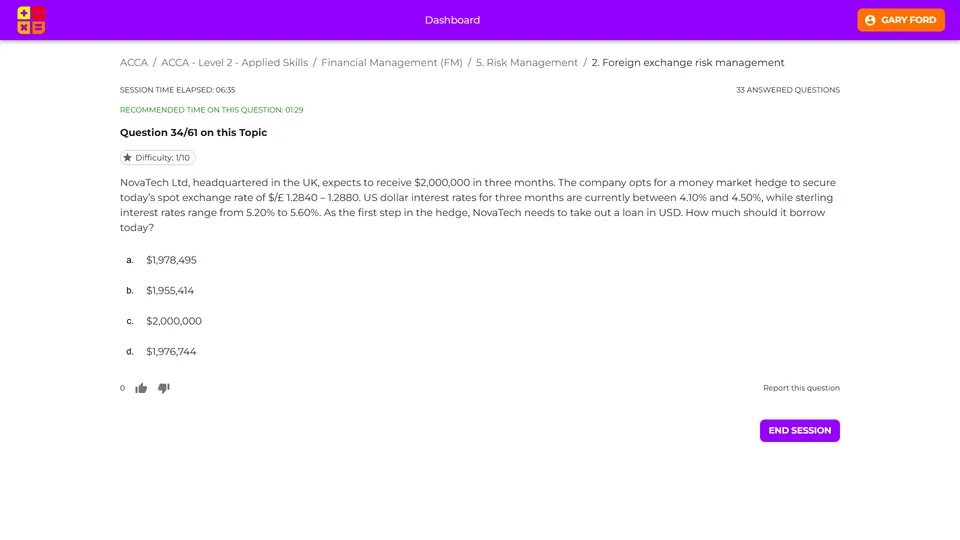Click the calculator logo icon in header
This screenshot has height=540, width=960.
[x=31, y=20]
